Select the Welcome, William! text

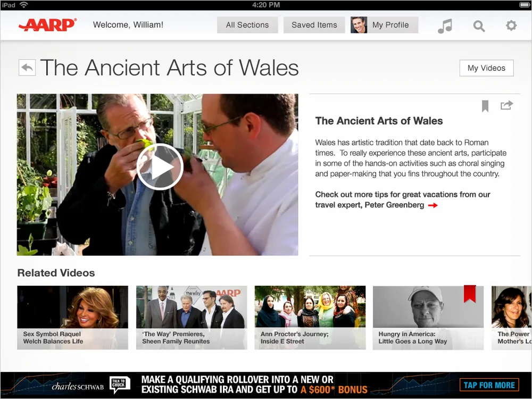(x=128, y=25)
